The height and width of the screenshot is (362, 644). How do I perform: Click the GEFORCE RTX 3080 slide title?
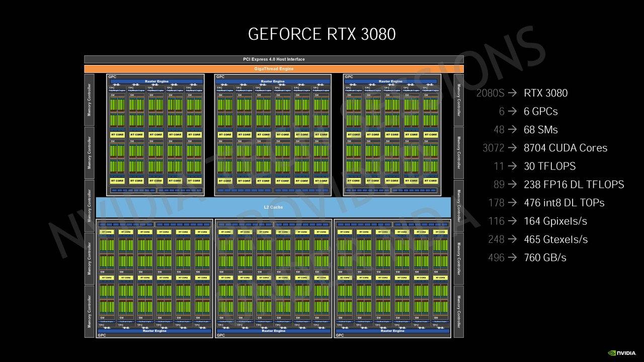pyautogui.click(x=322, y=34)
